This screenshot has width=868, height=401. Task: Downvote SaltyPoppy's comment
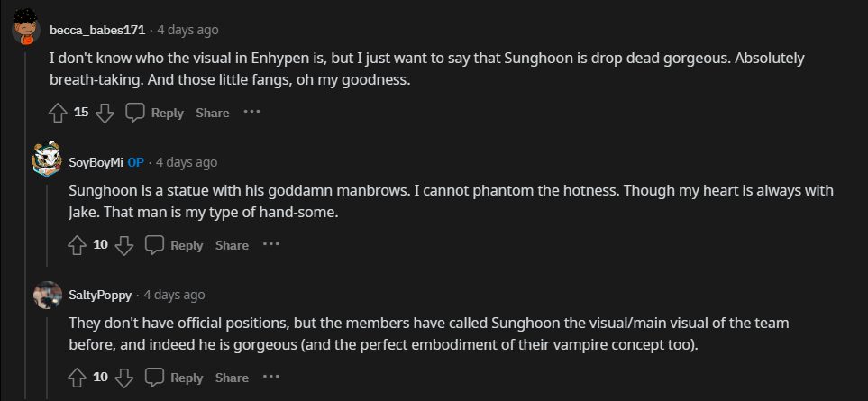[x=124, y=378]
